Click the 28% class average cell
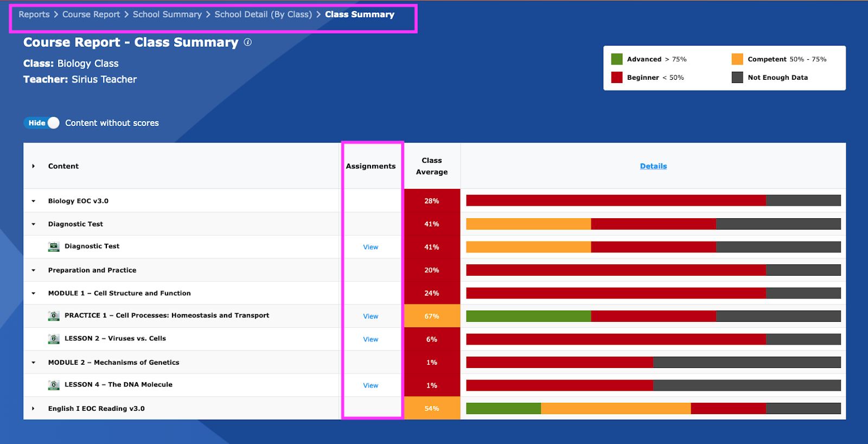 (x=432, y=201)
